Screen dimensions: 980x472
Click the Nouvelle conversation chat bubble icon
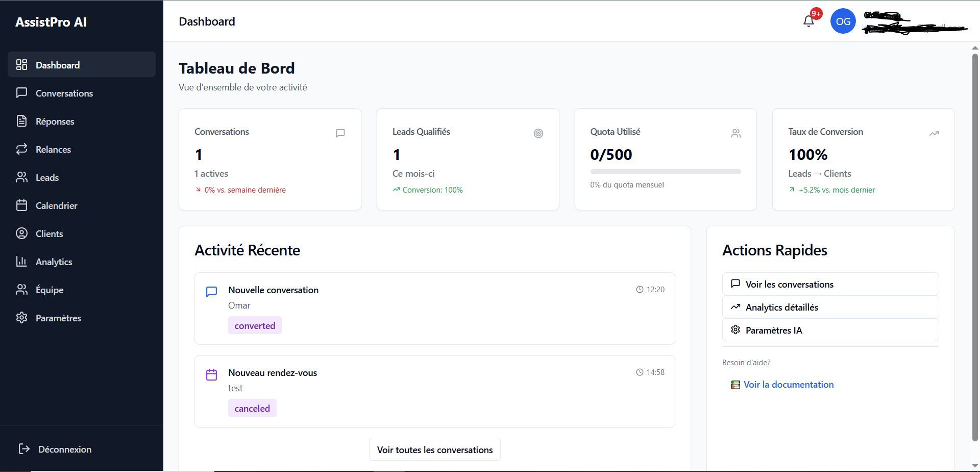tap(211, 292)
